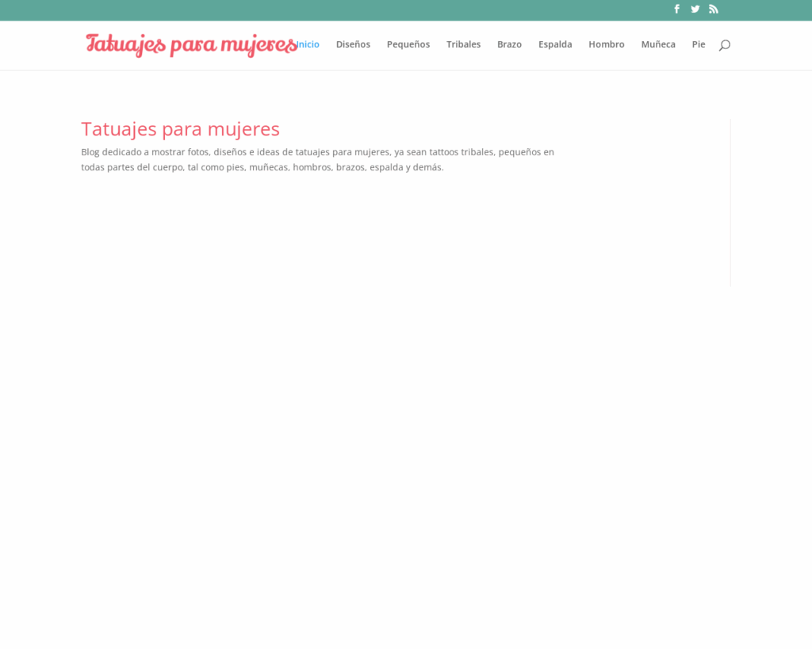Open the Diseños menu item
Image resolution: width=812 pixels, height=649 pixels.
[353, 44]
